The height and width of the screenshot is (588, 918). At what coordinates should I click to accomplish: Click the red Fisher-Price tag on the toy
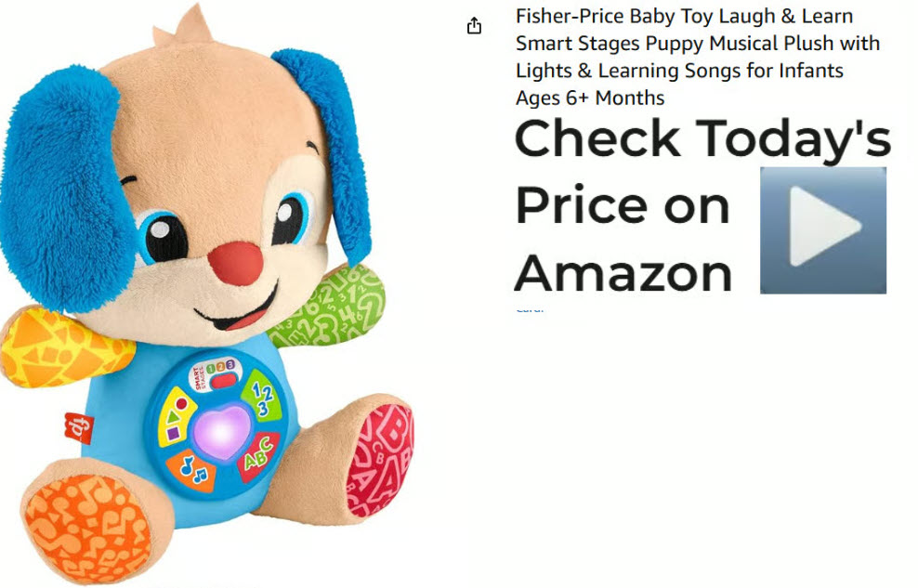(80, 427)
